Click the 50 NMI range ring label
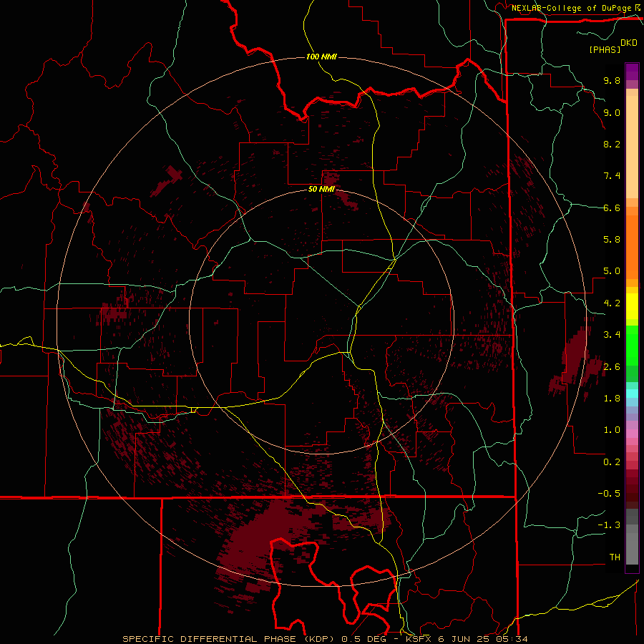Viewport: 644px width, 644px height. click(321, 190)
